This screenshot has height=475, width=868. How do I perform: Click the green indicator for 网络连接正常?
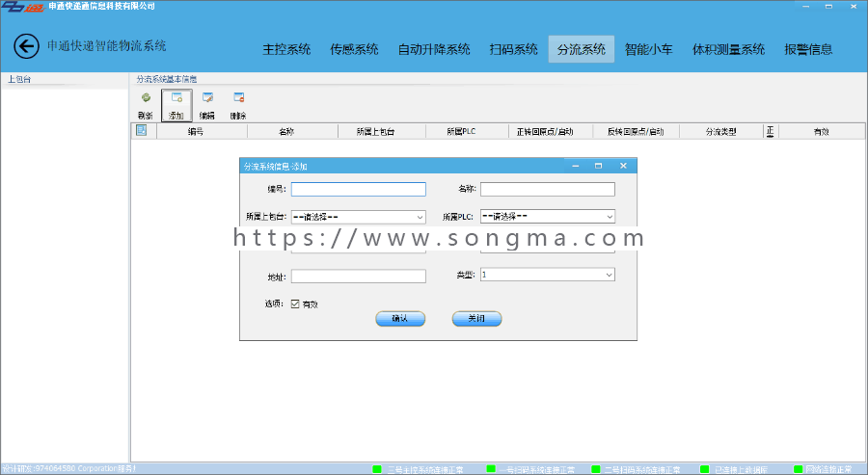[798, 469]
